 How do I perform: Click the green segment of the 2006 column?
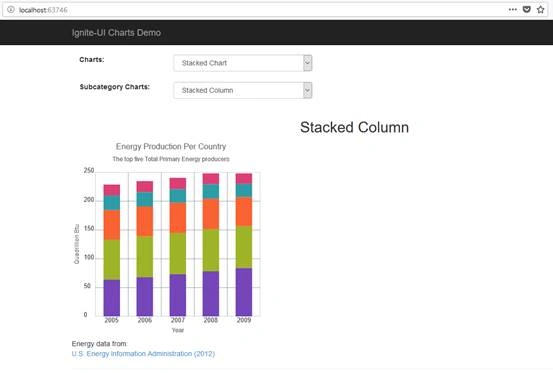tap(145, 257)
